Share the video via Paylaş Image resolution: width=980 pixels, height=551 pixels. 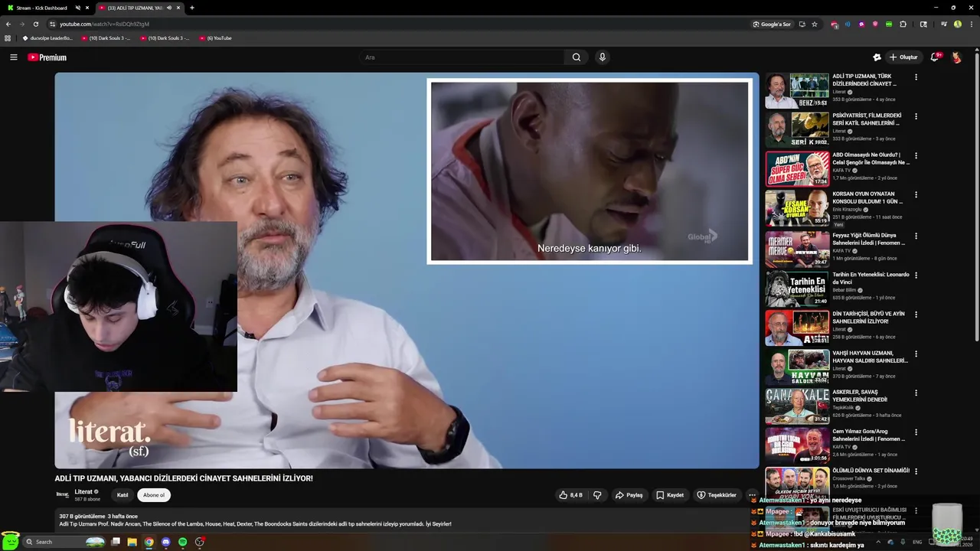(x=629, y=495)
